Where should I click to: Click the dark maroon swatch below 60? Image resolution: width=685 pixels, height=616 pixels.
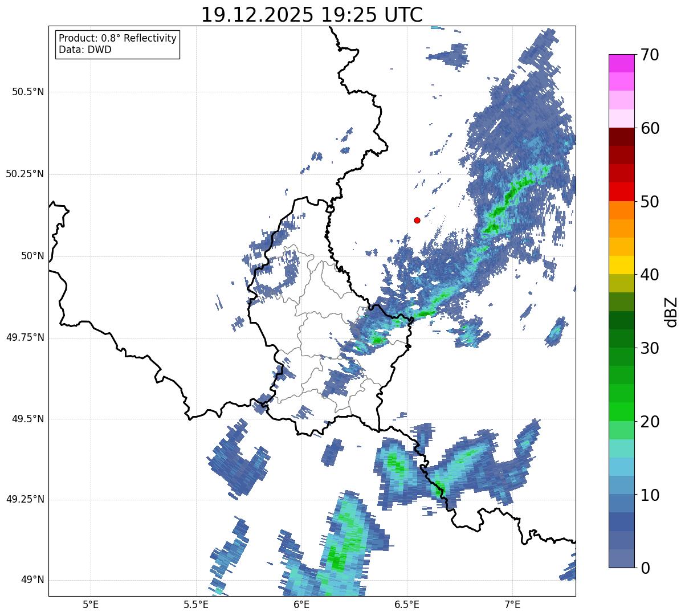coord(622,137)
